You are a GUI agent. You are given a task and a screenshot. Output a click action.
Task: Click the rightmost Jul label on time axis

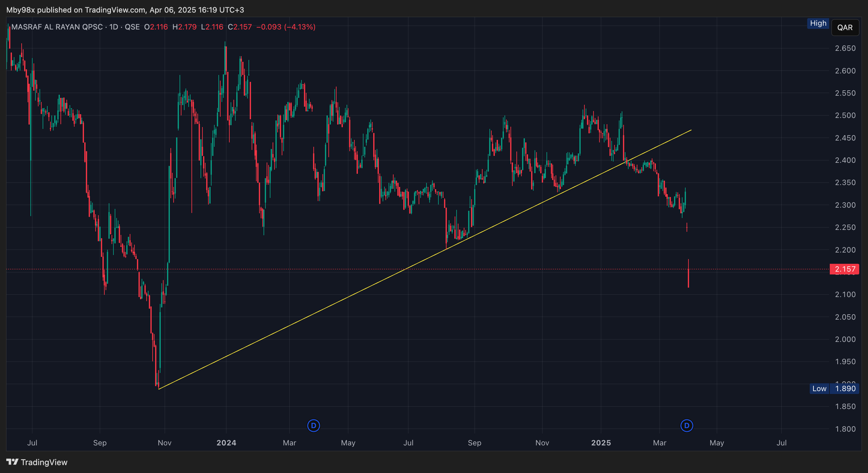tap(782, 443)
